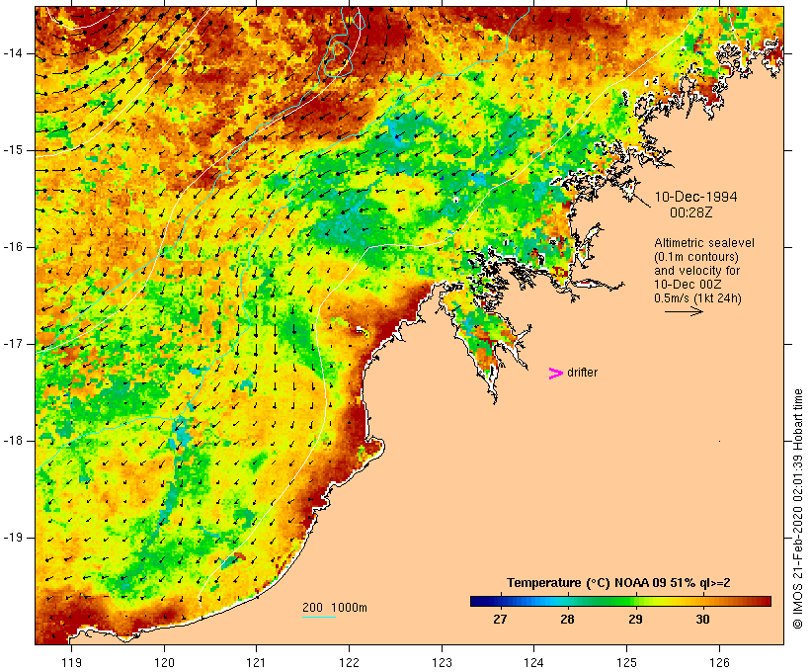Click the longitude label 119
The image size is (810, 672).
[71, 662]
